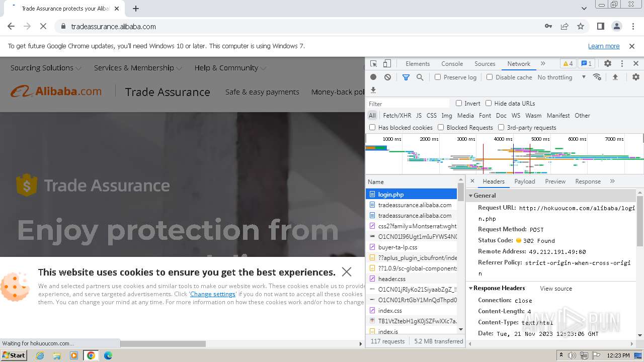Show more request detail tabs chevron
644x362 pixels.
(x=612, y=181)
